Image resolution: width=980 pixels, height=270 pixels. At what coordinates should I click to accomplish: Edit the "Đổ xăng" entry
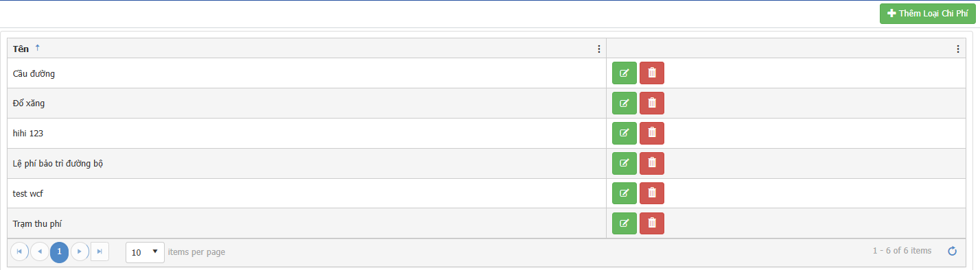pos(625,103)
